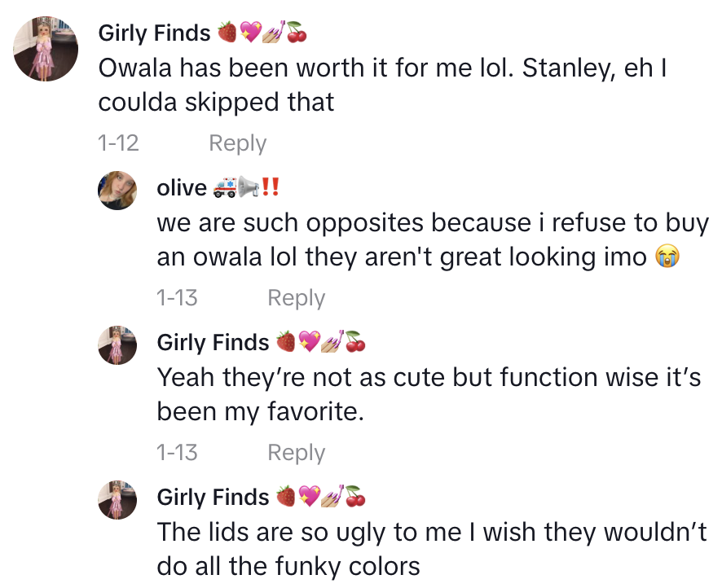The width and height of the screenshot is (722, 588).
Task: Click the crying emoji ending olive's comment
Action: click(667, 257)
